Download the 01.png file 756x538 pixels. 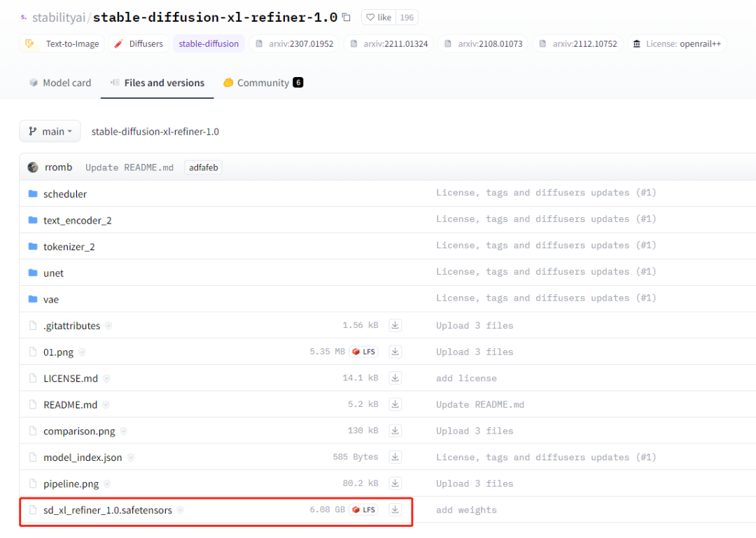click(395, 352)
